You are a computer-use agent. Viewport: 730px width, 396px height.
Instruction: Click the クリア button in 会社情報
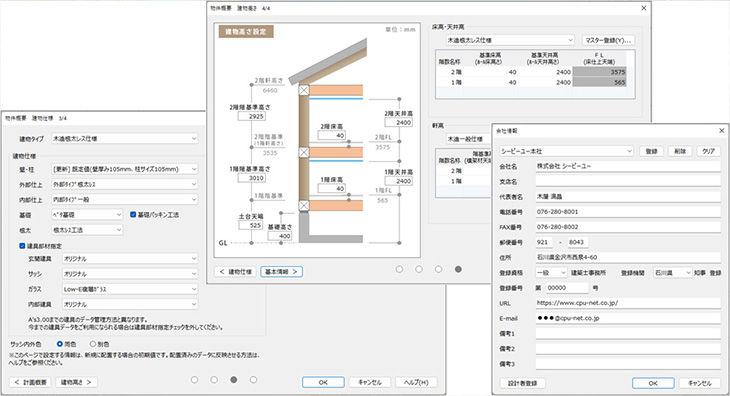click(709, 151)
